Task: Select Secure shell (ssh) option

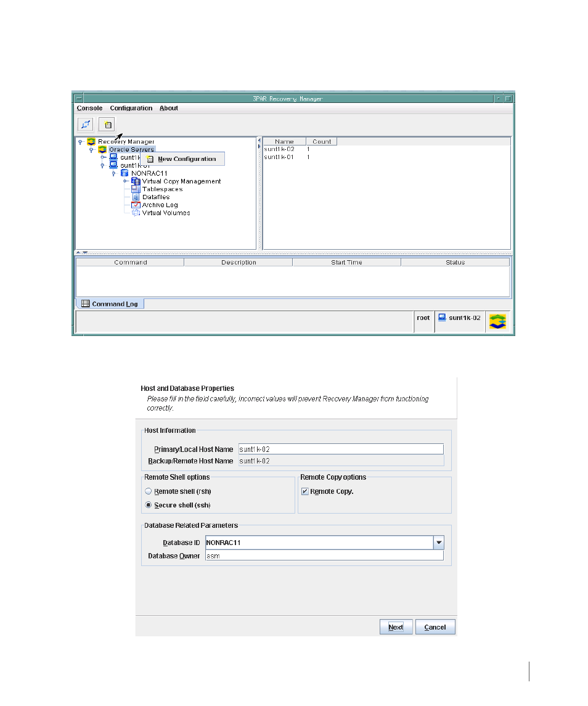Action: pyautogui.click(x=148, y=505)
